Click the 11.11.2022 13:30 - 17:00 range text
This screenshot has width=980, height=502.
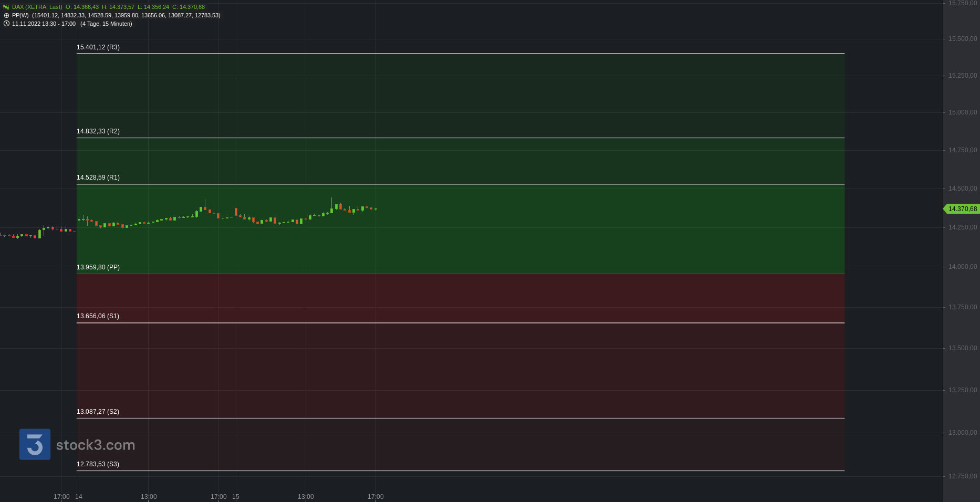click(x=44, y=24)
